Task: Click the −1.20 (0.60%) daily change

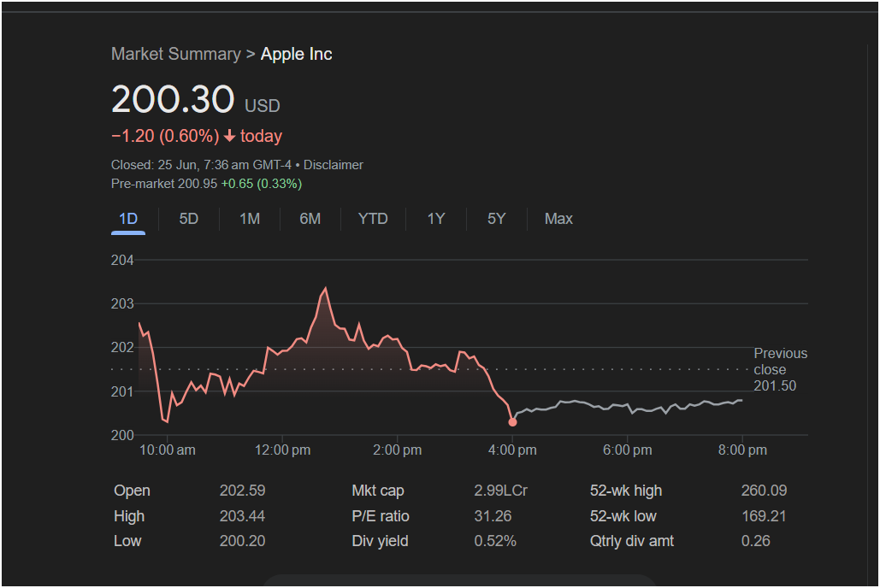Action: (165, 136)
